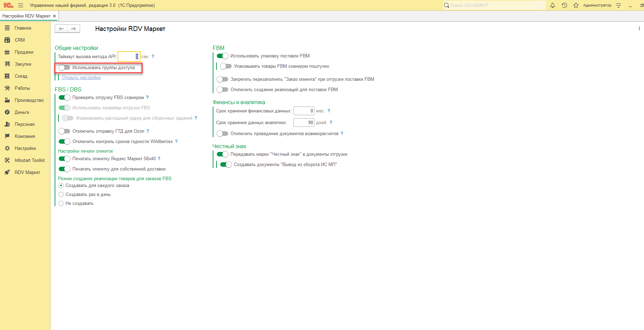Click the search magnifier icon
This screenshot has height=330, width=644.
coord(446,5)
